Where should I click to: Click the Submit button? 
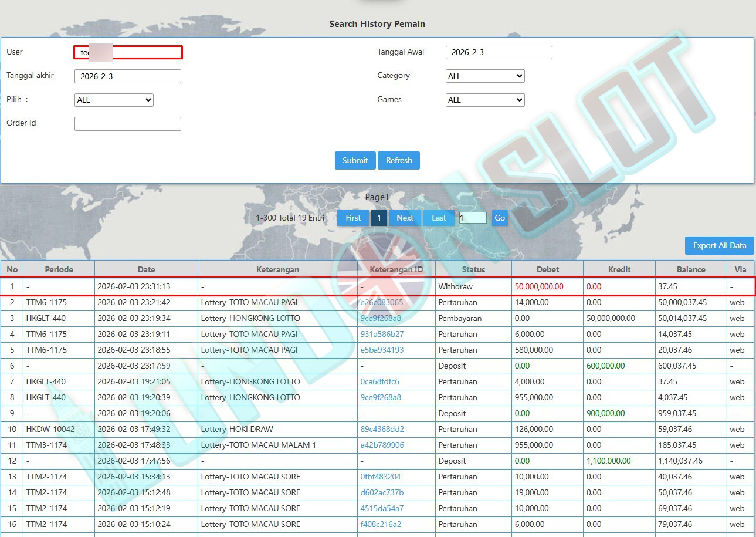pos(355,160)
